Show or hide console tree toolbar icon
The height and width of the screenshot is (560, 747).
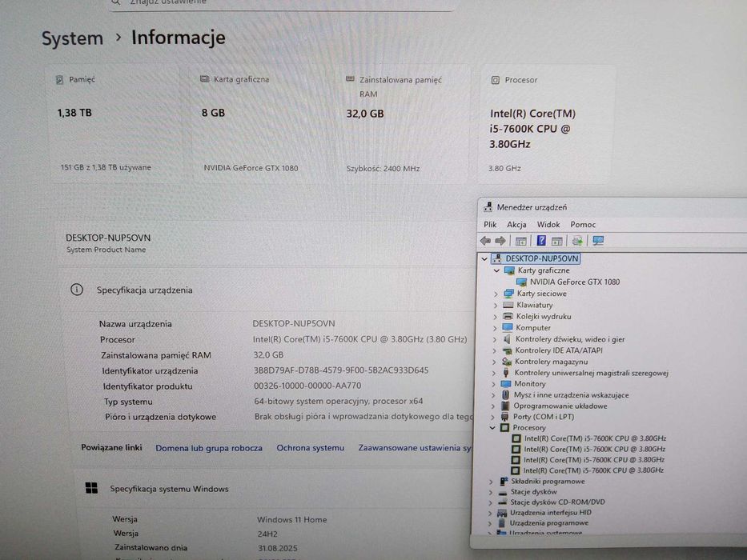521,241
